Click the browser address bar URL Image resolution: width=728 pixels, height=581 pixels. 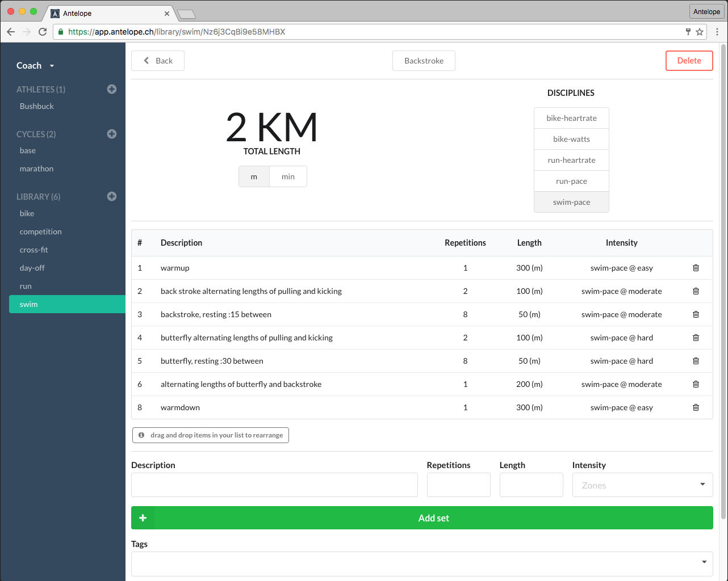177,32
